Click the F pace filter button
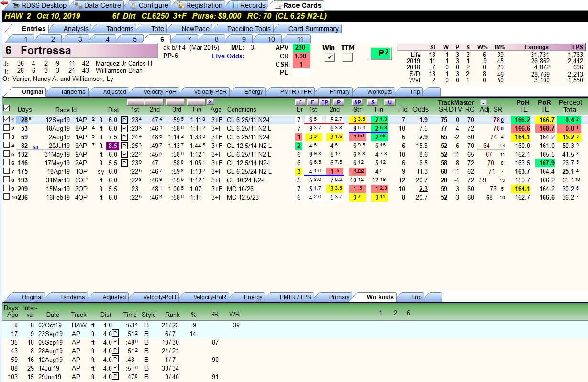Viewport: 588px width, 382px height. pos(300,102)
